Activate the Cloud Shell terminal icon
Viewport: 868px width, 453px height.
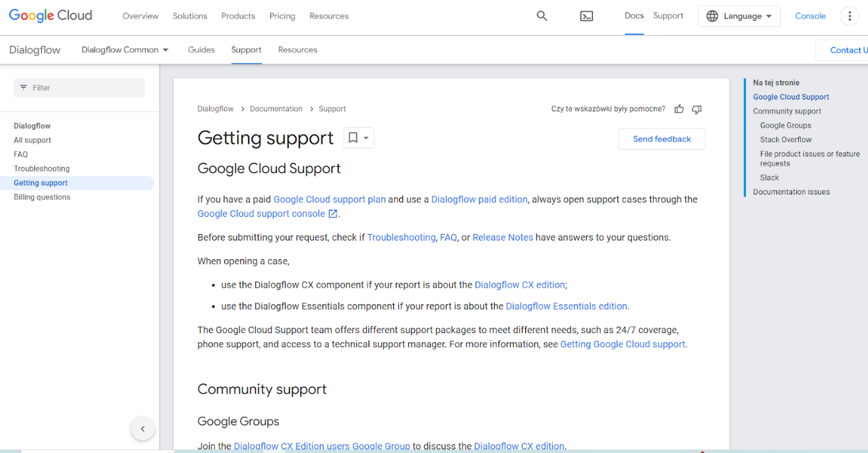tap(586, 16)
